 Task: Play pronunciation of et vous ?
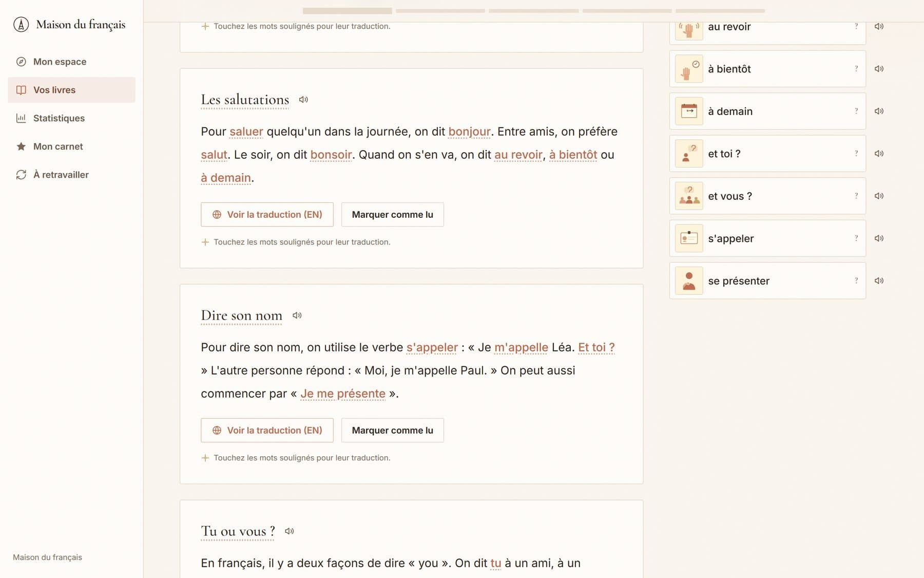[x=879, y=196]
